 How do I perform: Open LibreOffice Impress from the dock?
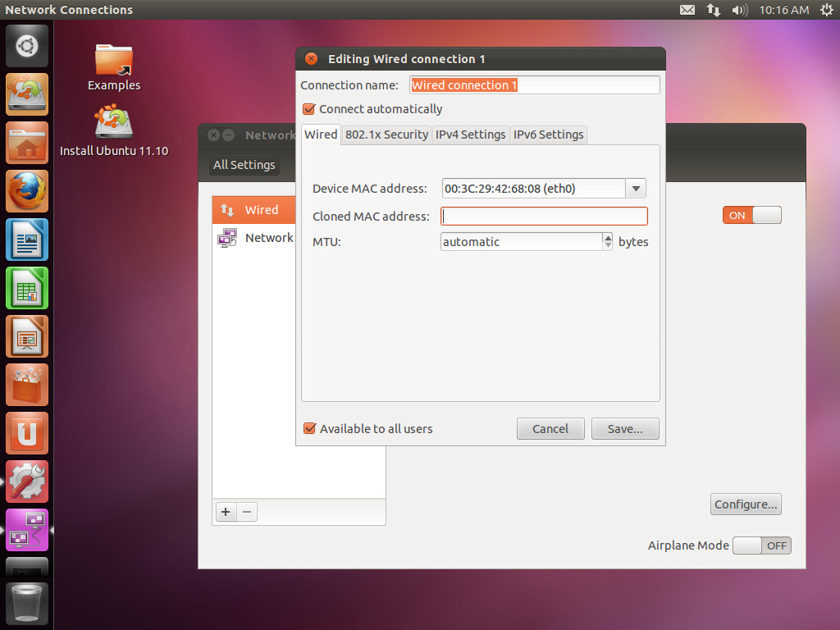tap(27, 336)
